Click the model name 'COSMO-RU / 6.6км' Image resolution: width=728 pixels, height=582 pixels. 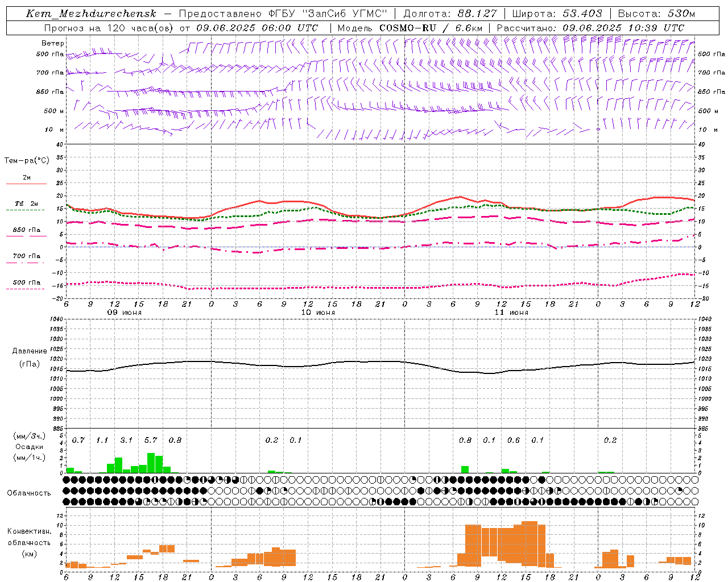(x=431, y=28)
